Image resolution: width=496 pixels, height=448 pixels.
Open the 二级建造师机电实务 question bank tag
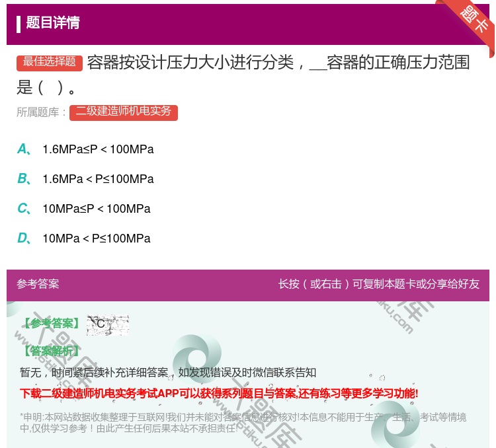(124, 112)
